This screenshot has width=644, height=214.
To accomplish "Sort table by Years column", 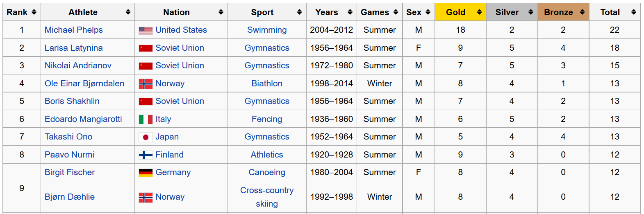I will pyautogui.click(x=350, y=12).
